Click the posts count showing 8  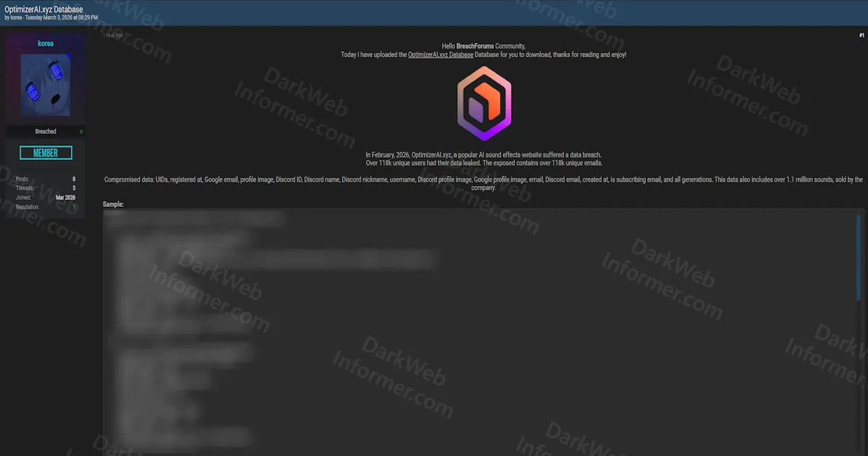coord(72,178)
